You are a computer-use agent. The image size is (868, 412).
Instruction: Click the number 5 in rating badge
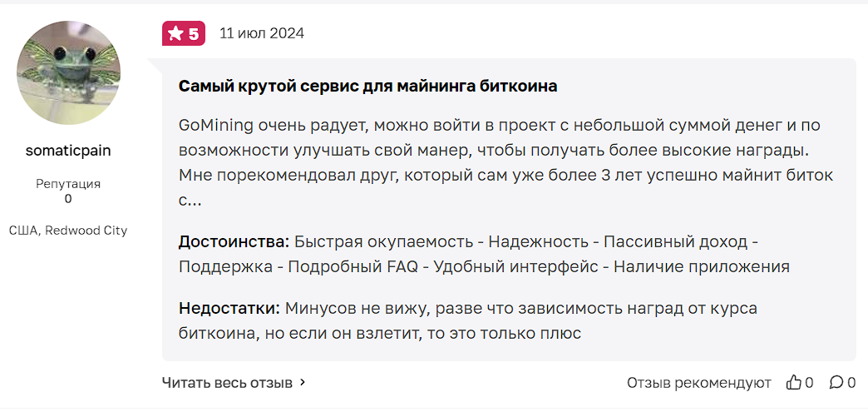pyautogui.click(x=194, y=33)
